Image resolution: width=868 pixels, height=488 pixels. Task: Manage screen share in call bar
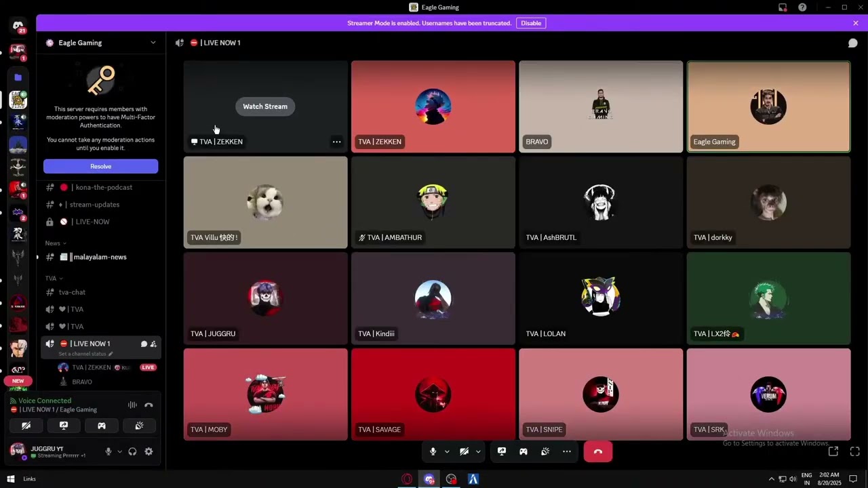[502, 451]
